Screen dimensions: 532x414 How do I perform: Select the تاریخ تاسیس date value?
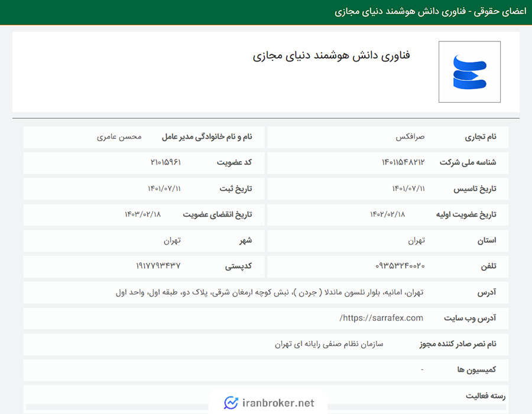point(408,188)
